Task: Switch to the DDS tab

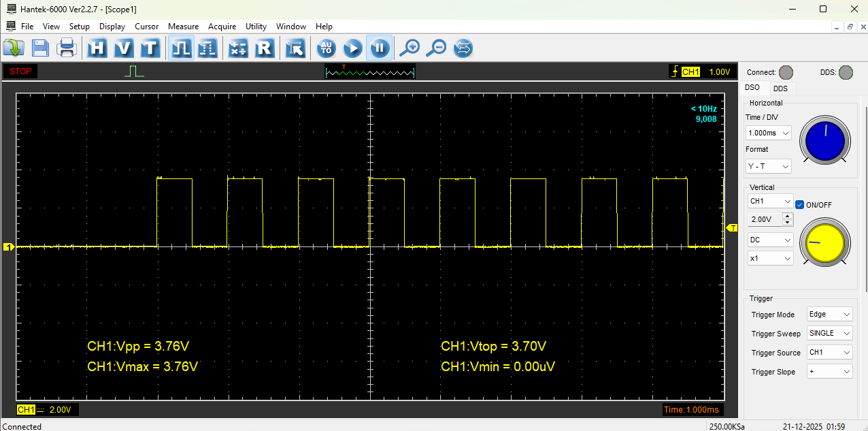Action: (781, 89)
